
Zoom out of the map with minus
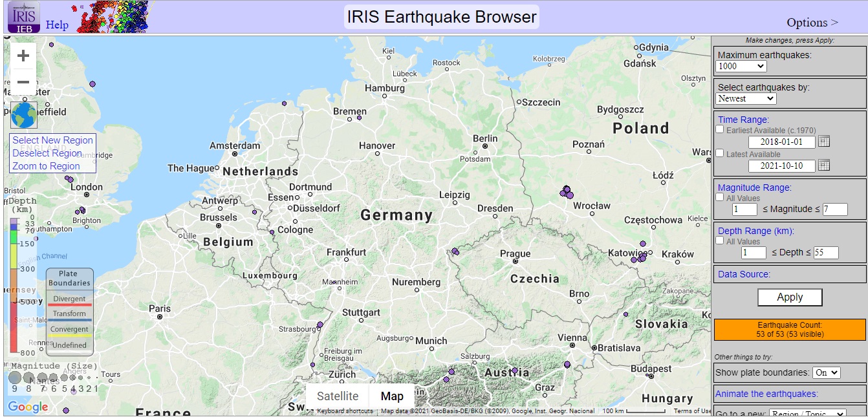tap(23, 82)
